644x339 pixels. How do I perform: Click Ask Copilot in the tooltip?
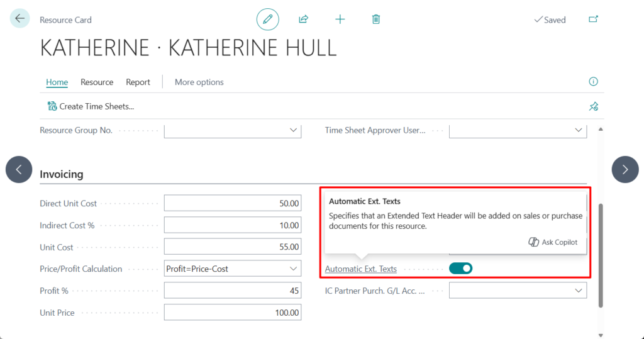click(553, 242)
